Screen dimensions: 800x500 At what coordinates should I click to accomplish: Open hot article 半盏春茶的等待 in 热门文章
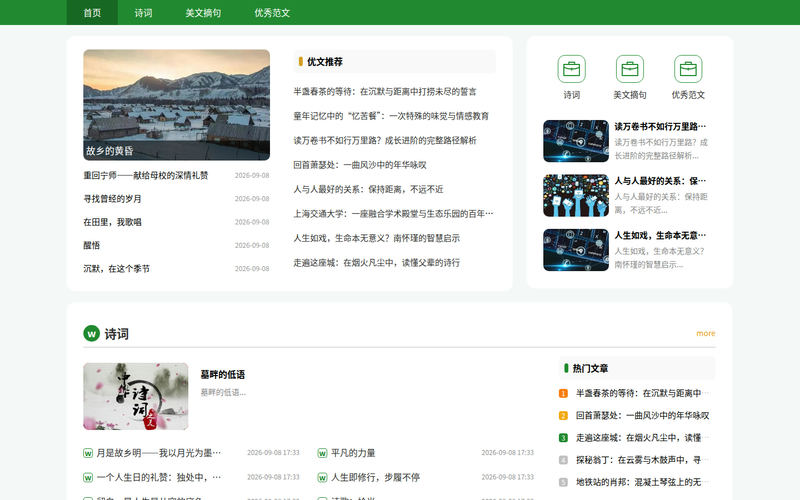642,393
